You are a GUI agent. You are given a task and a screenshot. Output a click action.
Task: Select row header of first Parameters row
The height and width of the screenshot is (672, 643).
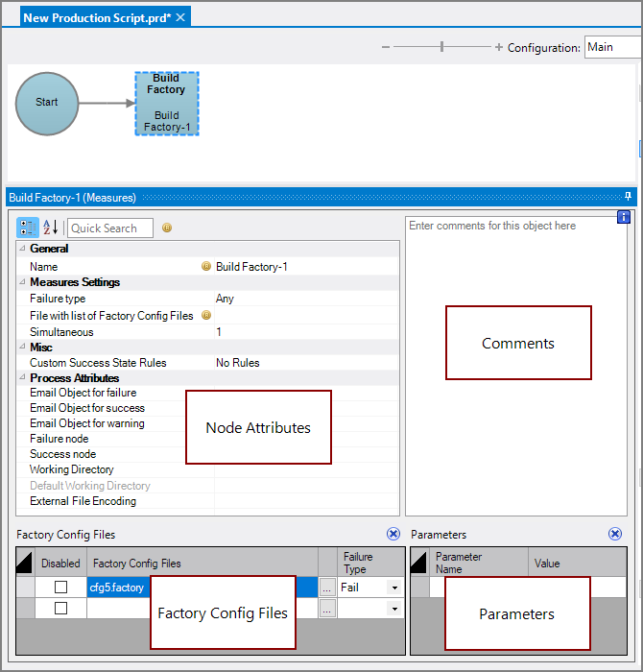tap(419, 588)
